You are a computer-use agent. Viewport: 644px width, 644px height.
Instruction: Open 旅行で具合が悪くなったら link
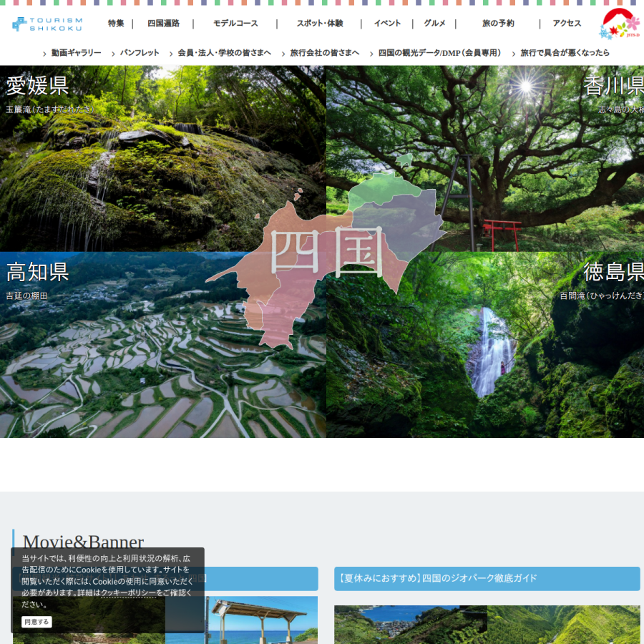coord(565,52)
